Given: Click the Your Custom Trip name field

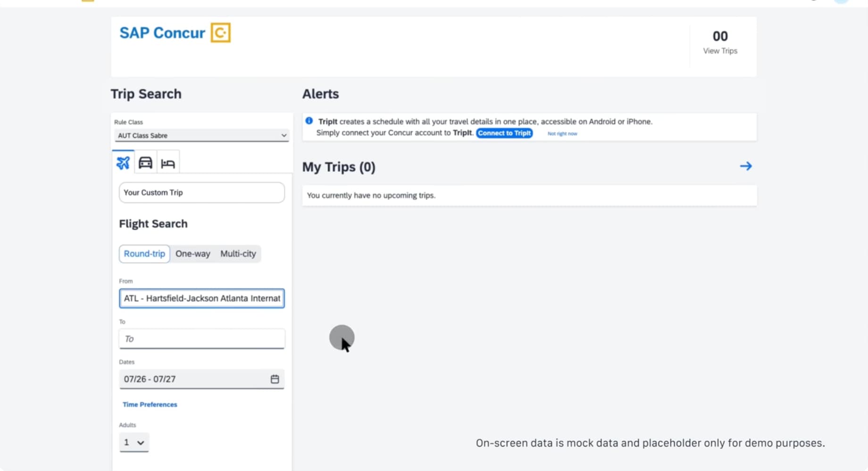Looking at the screenshot, I should coord(202,192).
